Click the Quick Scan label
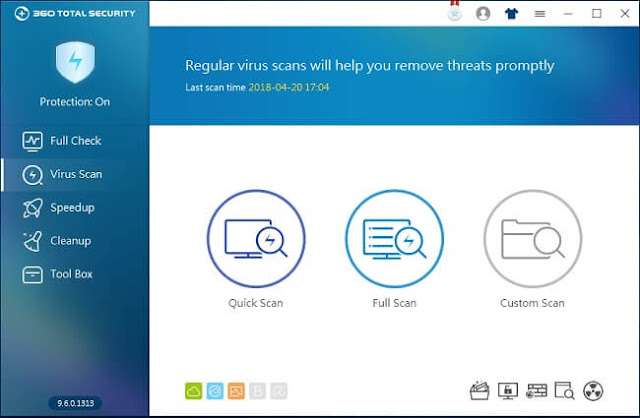The height and width of the screenshot is (418, 640). point(256,303)
